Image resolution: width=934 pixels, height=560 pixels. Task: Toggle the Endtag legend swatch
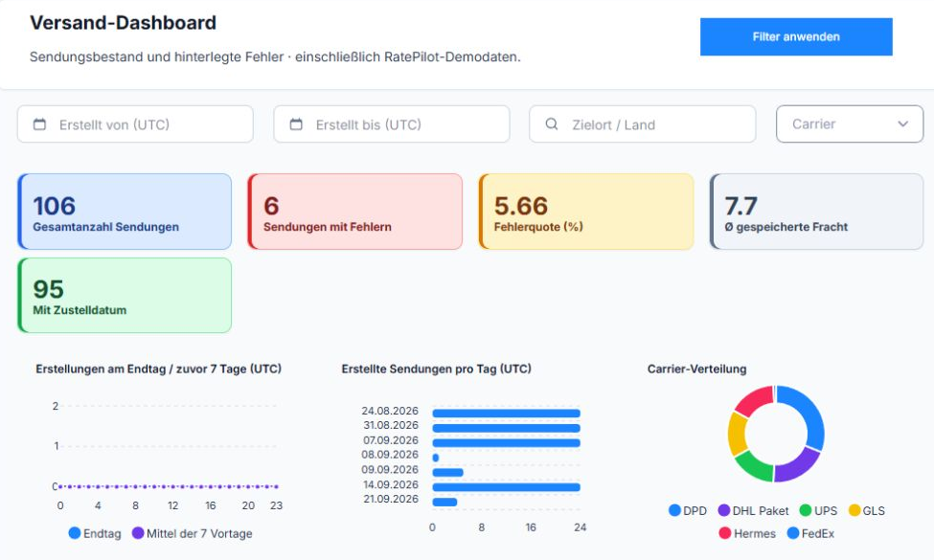coord(75,533)
